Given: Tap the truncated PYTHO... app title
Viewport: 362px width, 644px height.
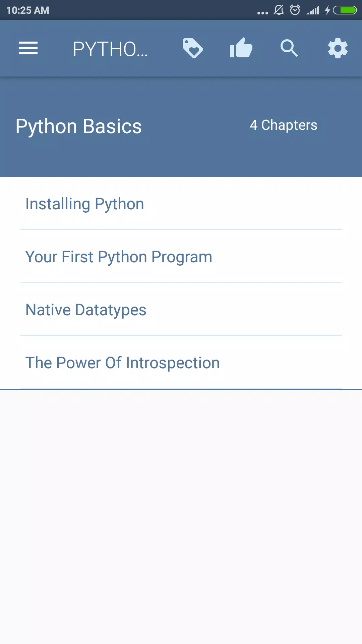Looking at the screenshot, I should pos(110,49).
